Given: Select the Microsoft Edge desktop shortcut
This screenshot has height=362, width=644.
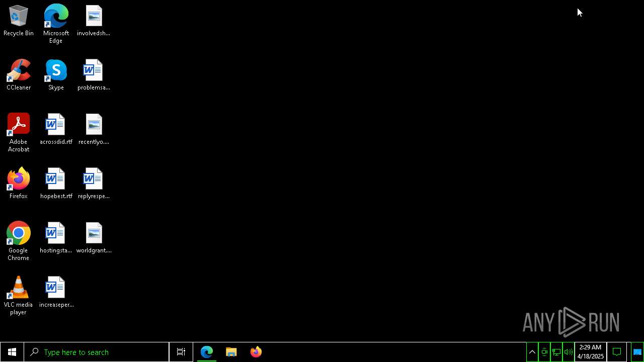Looking at the screenshot, I should tap(56, 24).
